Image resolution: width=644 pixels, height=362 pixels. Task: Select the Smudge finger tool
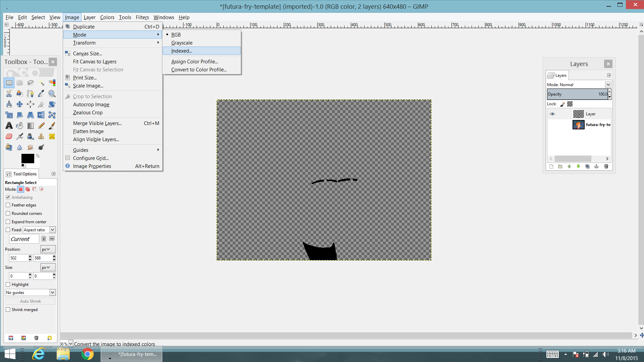coord(31,147)
